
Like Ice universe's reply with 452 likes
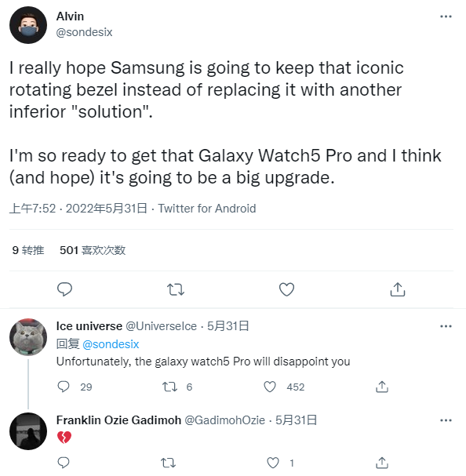pyautogui.click(x=270, y=387)
